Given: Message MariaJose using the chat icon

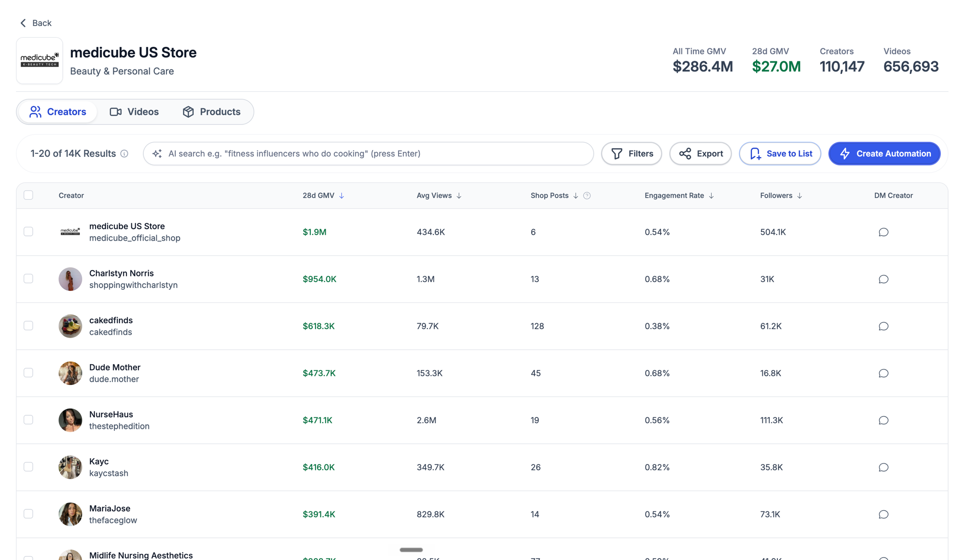Looking at the screenshot, I should [x=883, y=514].
